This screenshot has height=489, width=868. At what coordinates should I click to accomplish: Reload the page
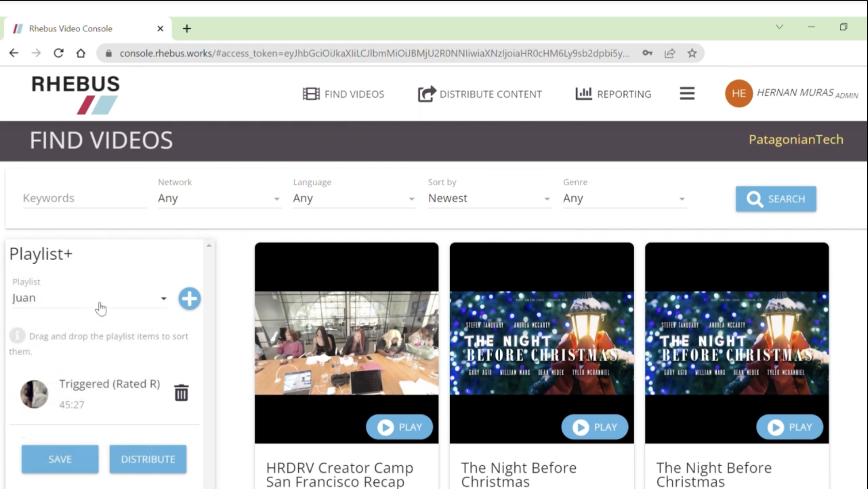[59, 53]
